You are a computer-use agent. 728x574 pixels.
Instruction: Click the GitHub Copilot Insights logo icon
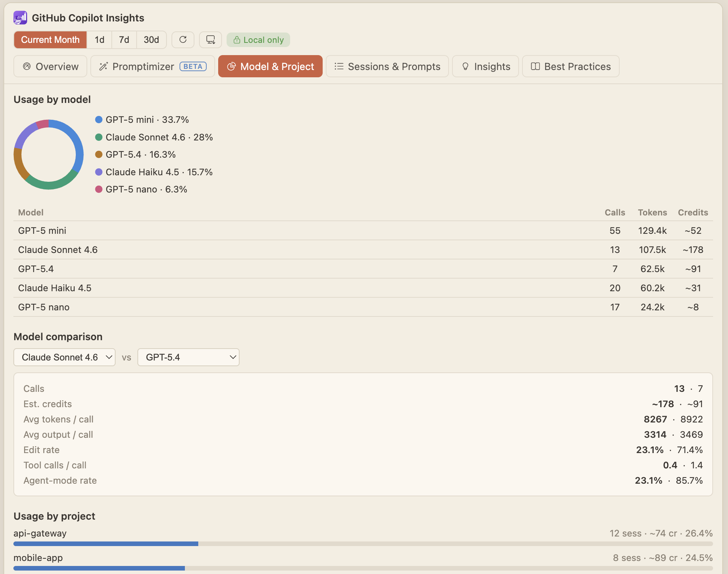(20, 18)
